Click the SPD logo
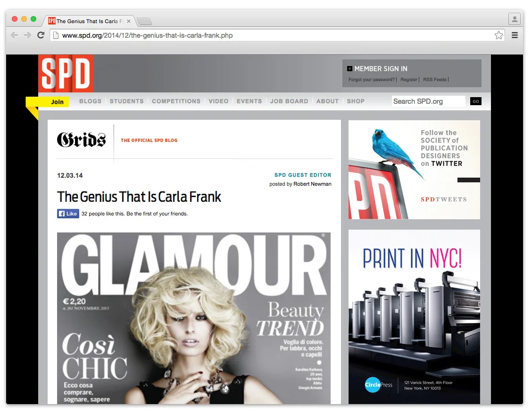Viewport: 532px width, 414px height. 66,73
